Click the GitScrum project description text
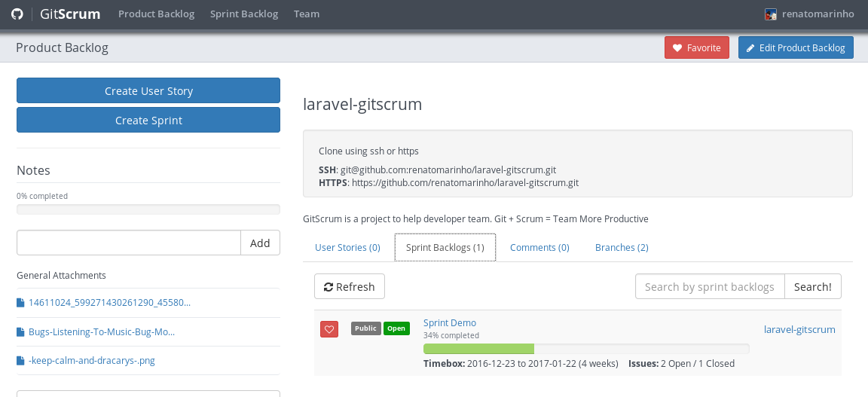 (x=475, y=219)
